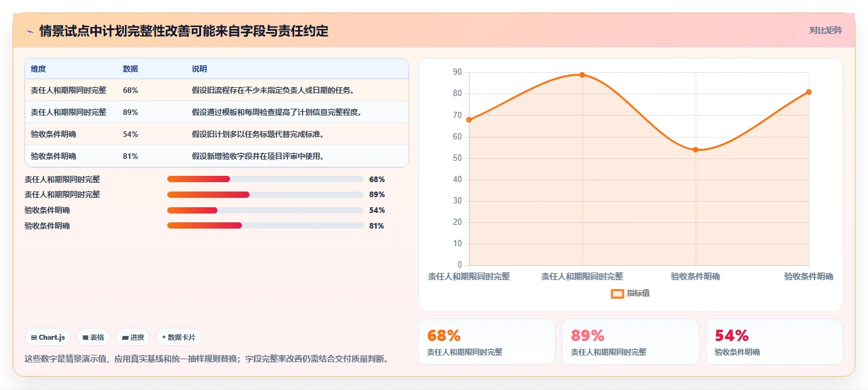Image resolution: width=868 pixels, height=390 pixels.
Task: Click the 68% value beside the progress bar
Action: coord(377,179)
